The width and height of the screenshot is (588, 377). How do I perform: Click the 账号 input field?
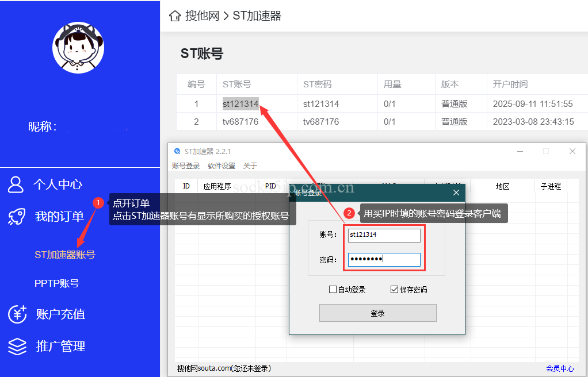tap(384, 235)
